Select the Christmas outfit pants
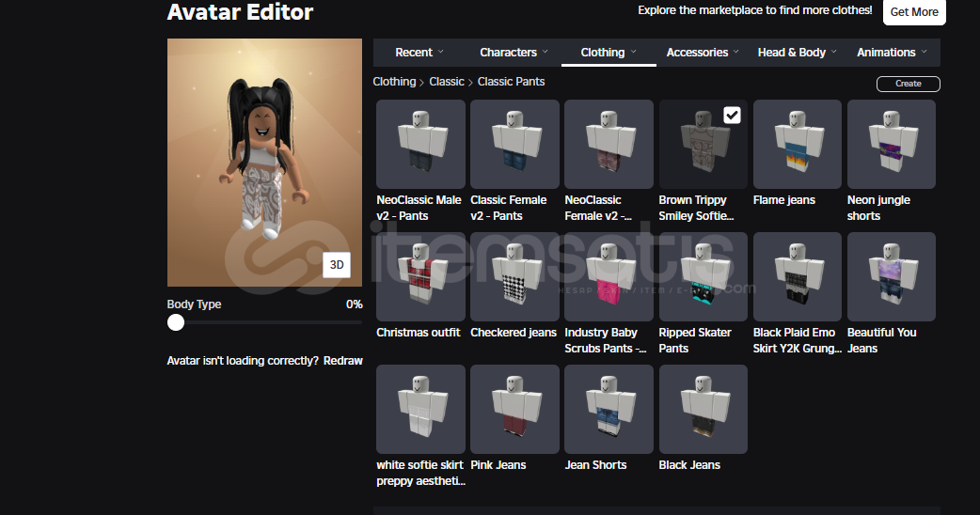The width and height of the screenshot is (980, 515). click(420, 276)
